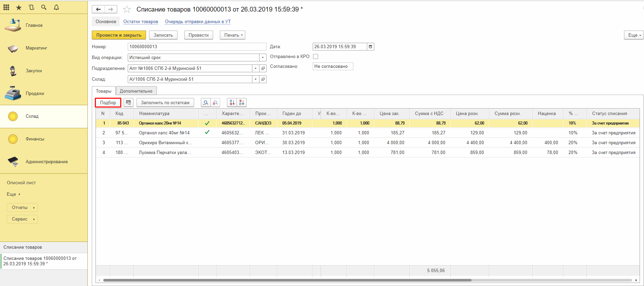Open the history scroll icon
Image resolution: width=644 pixels, height=286 pixels.
pyautogui.click(x=32, y=7)
